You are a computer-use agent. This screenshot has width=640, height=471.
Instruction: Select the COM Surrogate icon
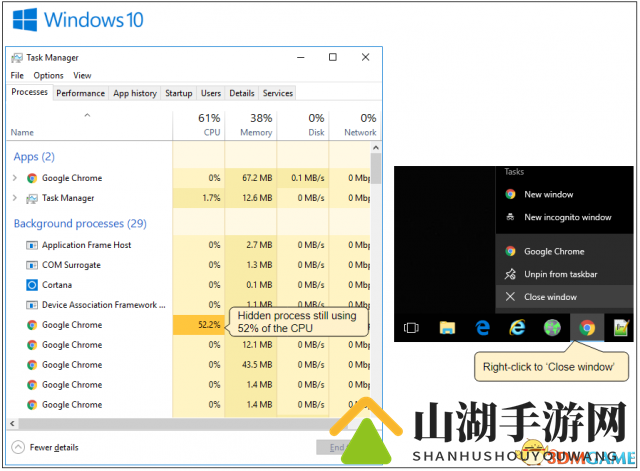click(32, 265)
